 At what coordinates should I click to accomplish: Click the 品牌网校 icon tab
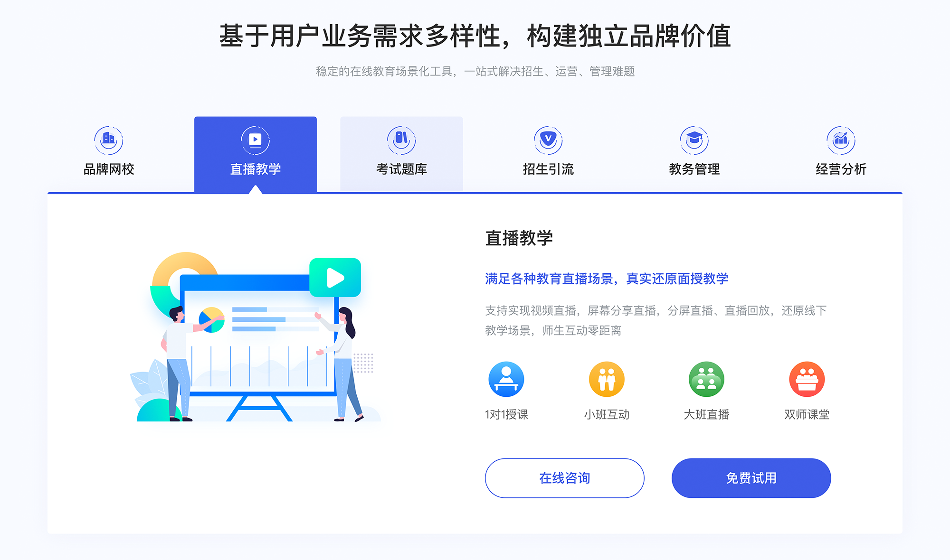point(107,140)
